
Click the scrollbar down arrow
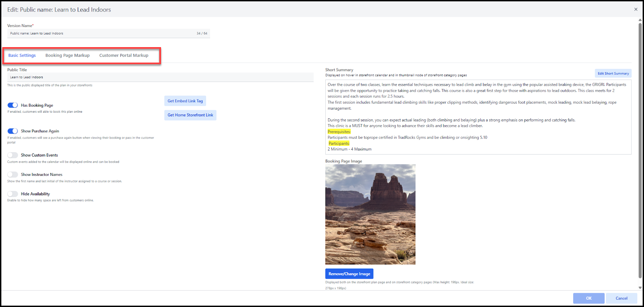point(640,288)
